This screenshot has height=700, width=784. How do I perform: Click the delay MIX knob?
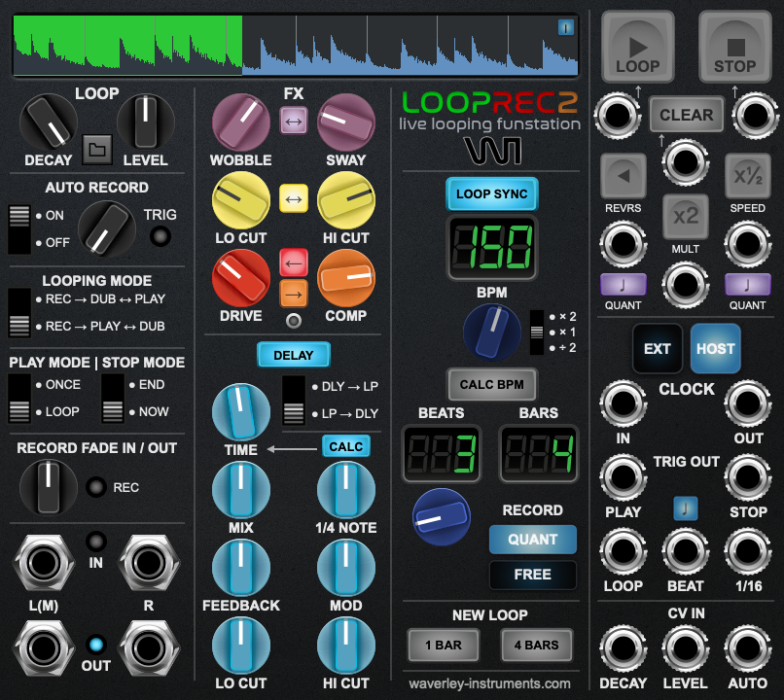[241, 490]
